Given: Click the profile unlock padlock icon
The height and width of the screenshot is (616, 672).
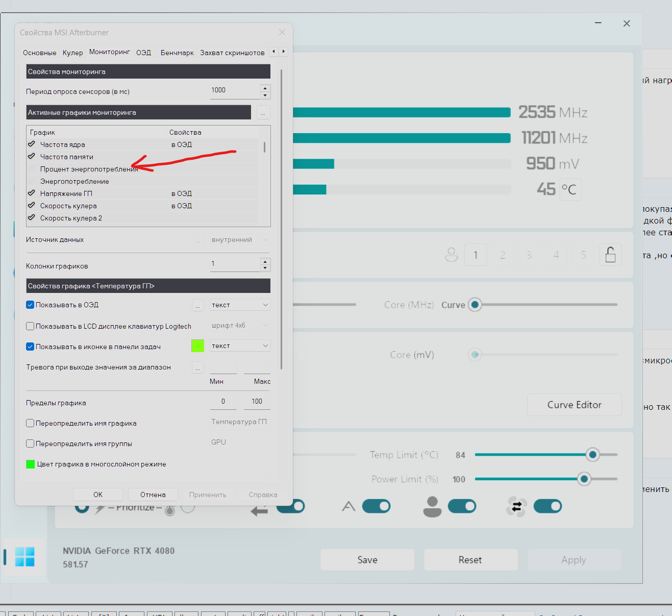Looking at the screenshot, I should [610, 254].
